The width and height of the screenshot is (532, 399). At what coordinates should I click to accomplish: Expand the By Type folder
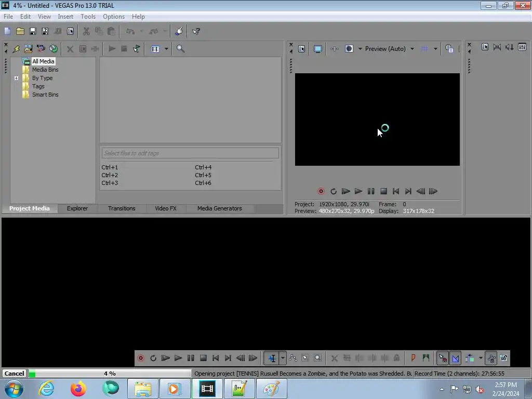16,78
